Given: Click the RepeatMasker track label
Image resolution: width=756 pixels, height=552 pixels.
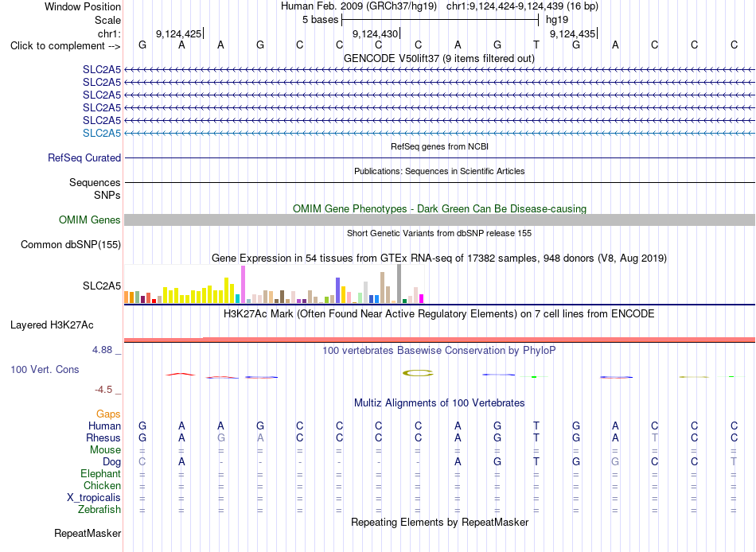Looking at the screenshot, I should click(x=88, y=533).
